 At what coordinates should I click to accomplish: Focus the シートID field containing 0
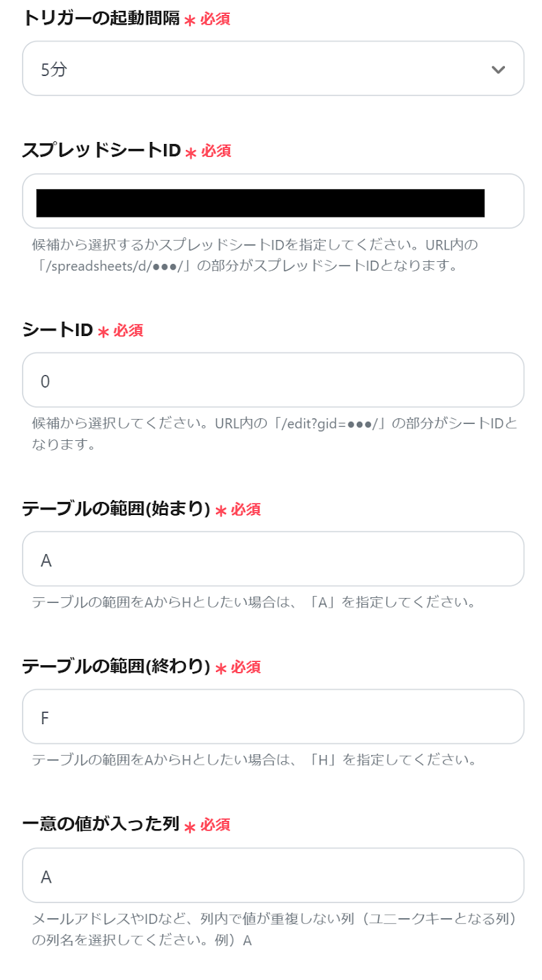(x=273, y=380)
